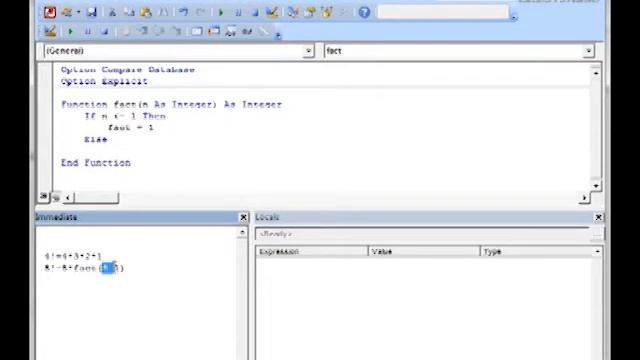Click Immediate window scroll up arrow
The height and width of the screenshot is (360, 640).
click(x=242, y=233)
